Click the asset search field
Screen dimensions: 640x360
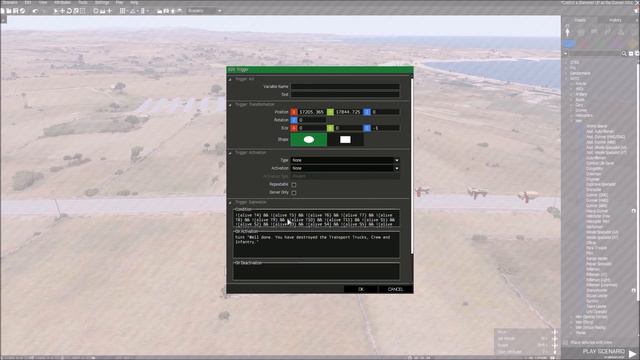(x=595, y=53)
